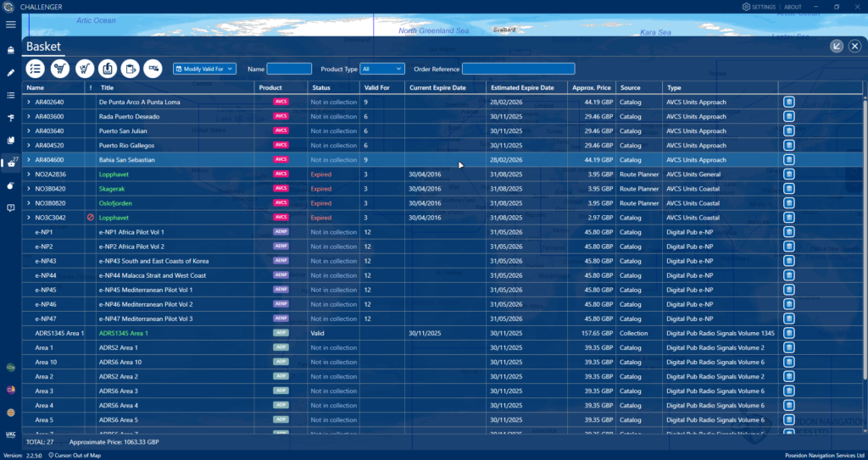The image size is (868, 460).
Task: Click the Version 2.2.5.0 status text
Action: point(23,456)
